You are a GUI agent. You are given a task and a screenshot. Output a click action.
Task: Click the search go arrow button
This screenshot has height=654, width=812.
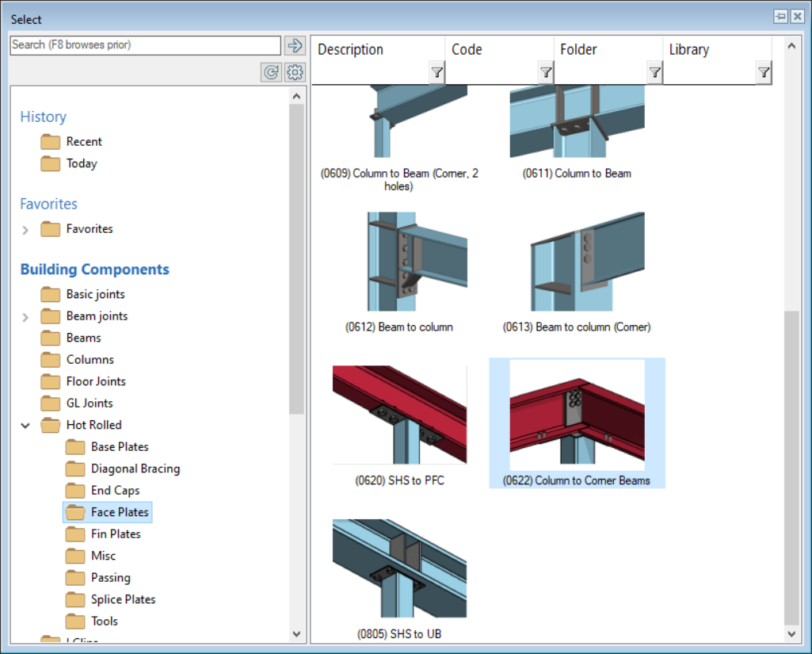[x=295, y=45]
